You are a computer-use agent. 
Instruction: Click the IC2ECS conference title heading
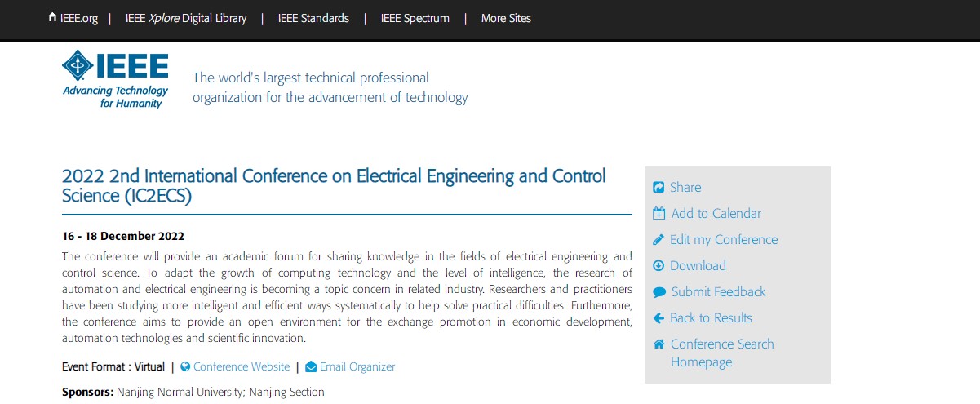(335, 185)
